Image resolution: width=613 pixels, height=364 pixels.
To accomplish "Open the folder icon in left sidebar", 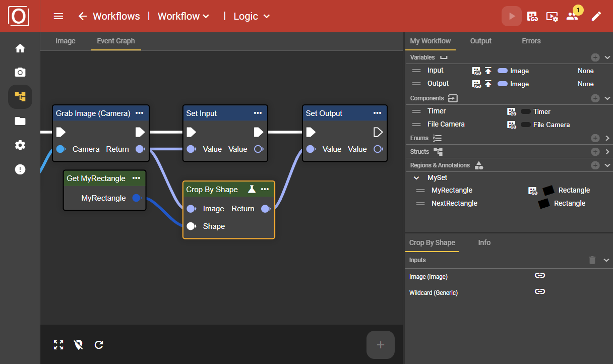I will (x=20, y=121).
